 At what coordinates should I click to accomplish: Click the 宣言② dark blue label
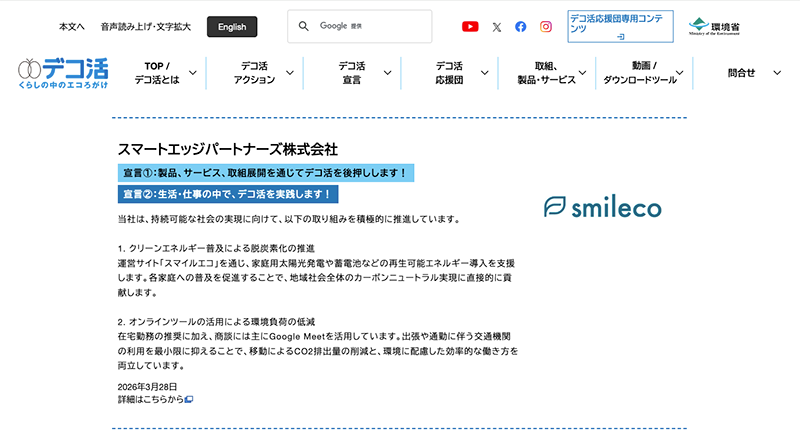click(228, 194)
